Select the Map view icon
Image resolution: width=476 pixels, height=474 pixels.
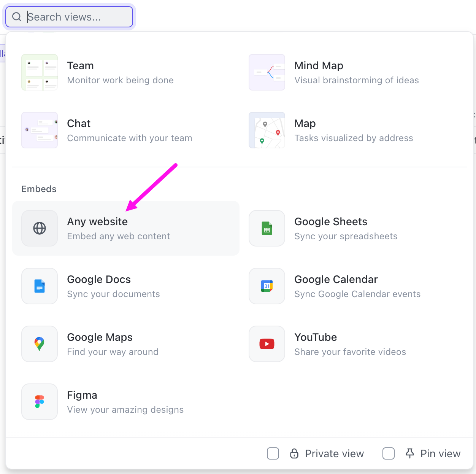[267, 130]
